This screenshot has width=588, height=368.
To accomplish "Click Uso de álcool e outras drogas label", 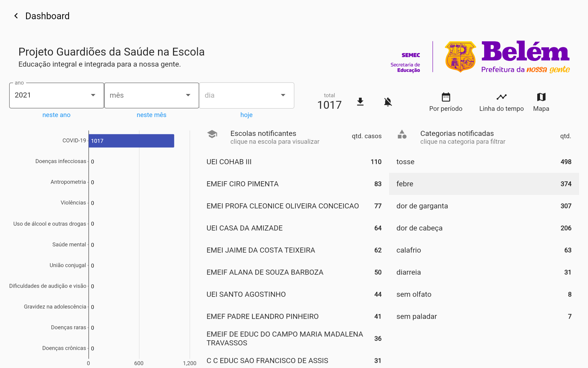I will click(50, 224).
